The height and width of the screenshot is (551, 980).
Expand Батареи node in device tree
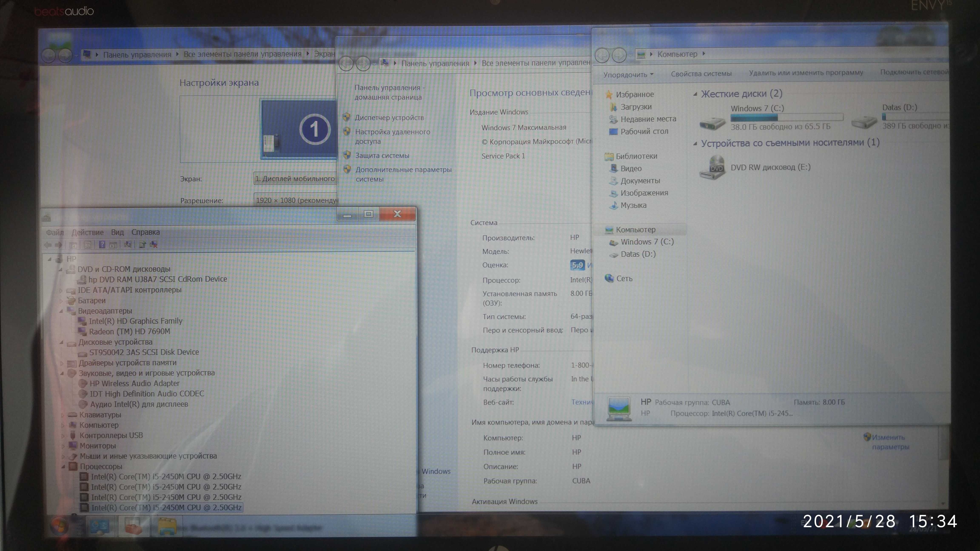point(61,301)
